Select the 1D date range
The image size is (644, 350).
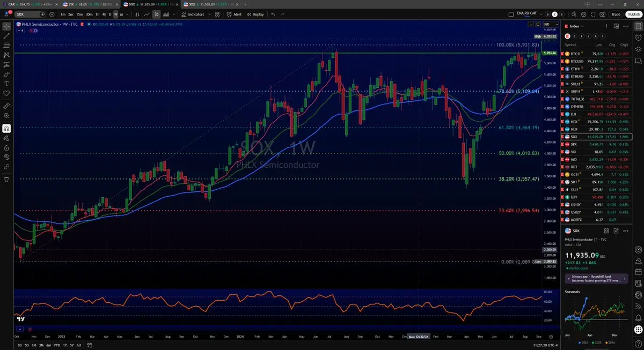pyautogui.click(x=20, y=345)
